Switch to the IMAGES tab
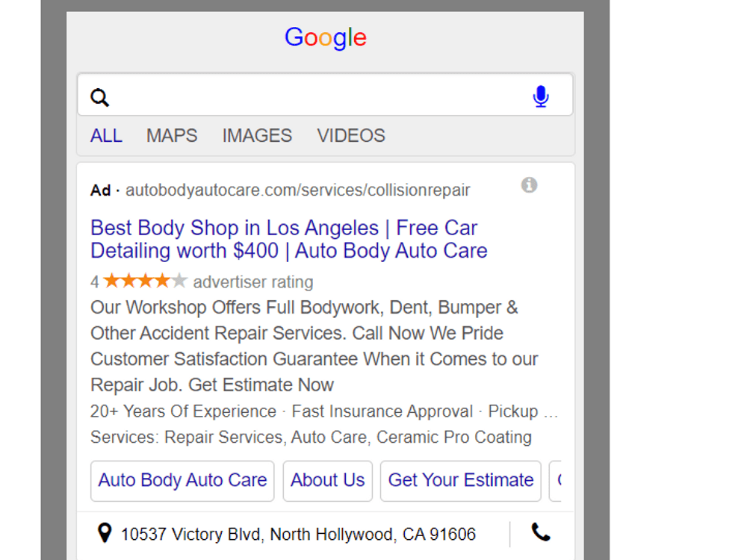This screenshot has height=560, width=747. (257, 136)
